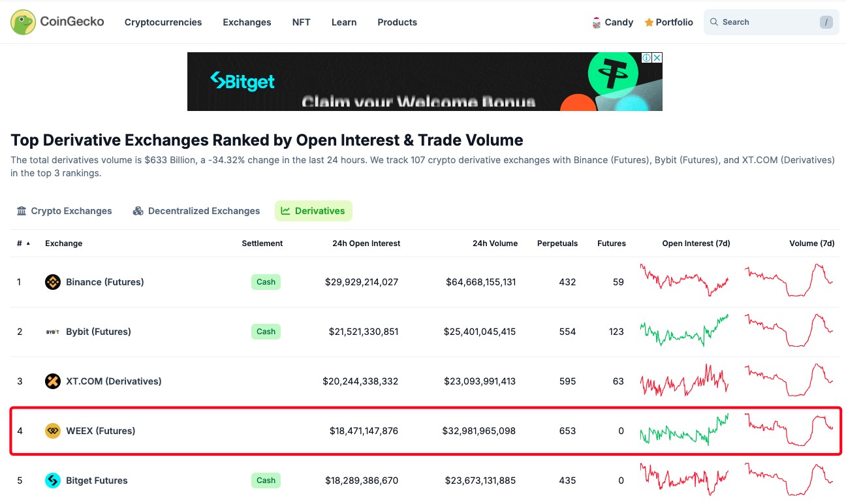Select the Derivatives tab
The height and width of the screenshot is (504, 846).
[313, 211]
